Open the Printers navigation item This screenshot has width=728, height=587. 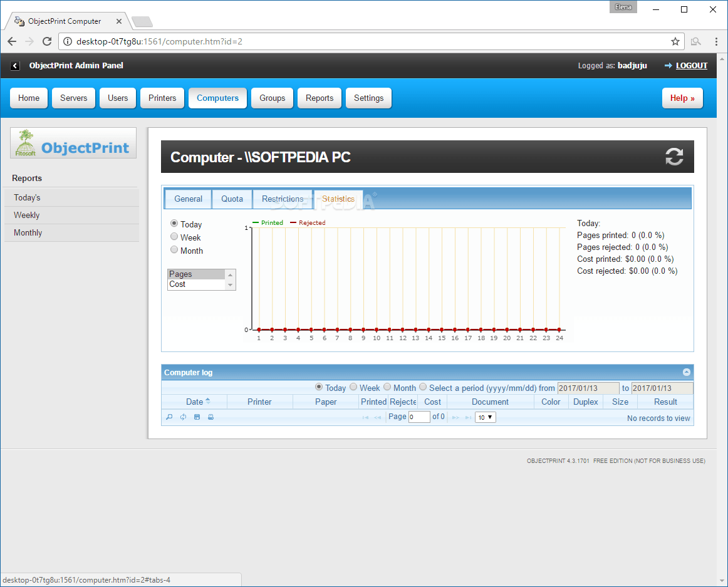point(162,98)
